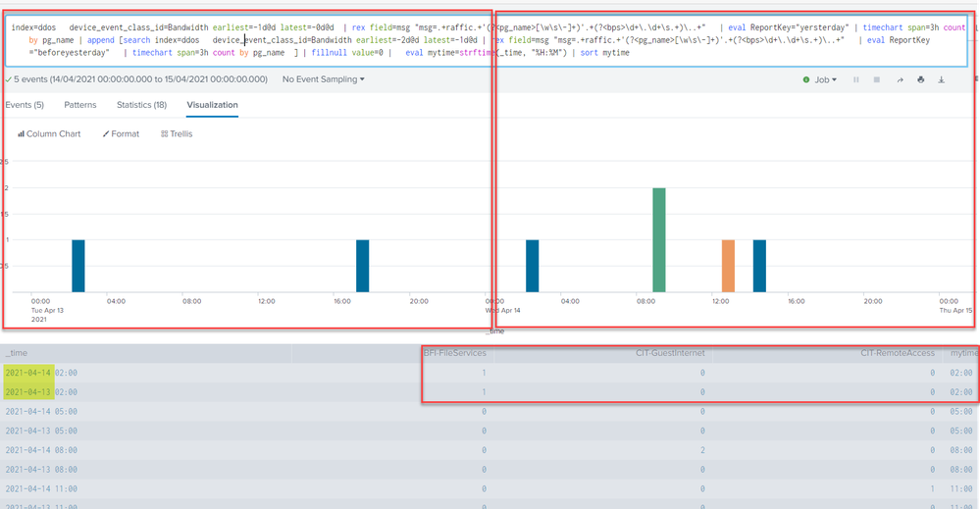The height and width of the screenshot is (509, 980).
Task: Click value 2 in the CIT-GuestInternet column
Action: 702,450
